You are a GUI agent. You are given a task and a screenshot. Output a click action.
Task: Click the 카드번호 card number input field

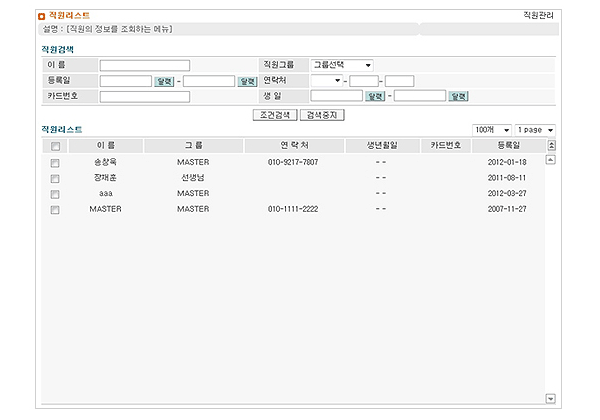click(x=145, y=97)
